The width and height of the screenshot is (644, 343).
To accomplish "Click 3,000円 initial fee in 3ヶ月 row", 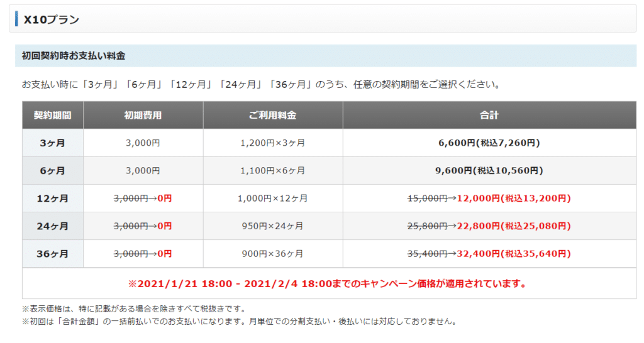I will (x=143, y=143).
